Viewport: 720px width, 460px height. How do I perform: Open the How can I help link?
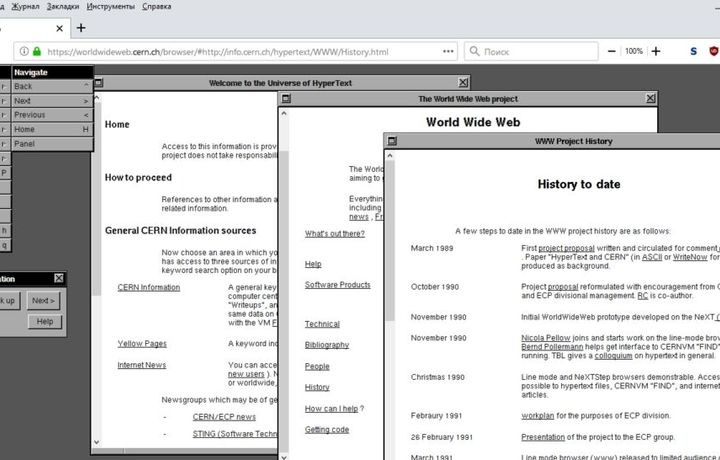coord(332,409)
